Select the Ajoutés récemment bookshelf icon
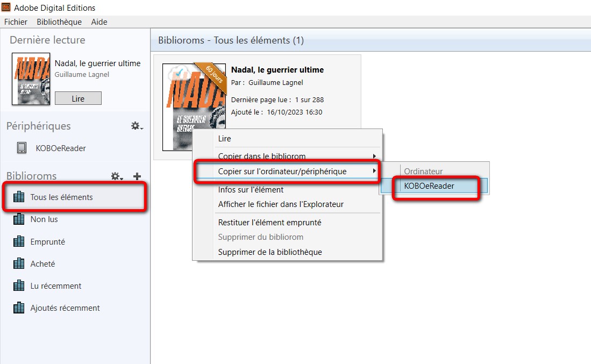The height and width of the screenshot is (364, 591). 19,308
